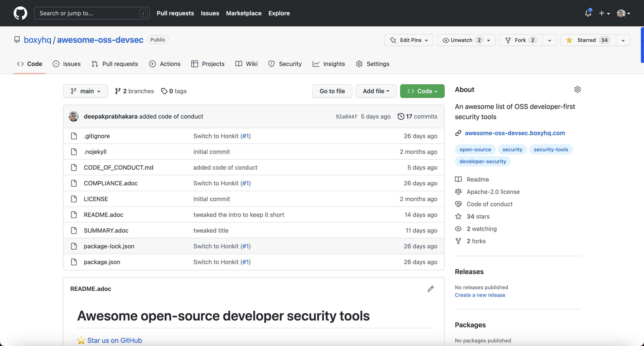The height and width of the screenshot is (346, 644).
Task: Click the GitHub Octocat logo
Action: (20, 13)
